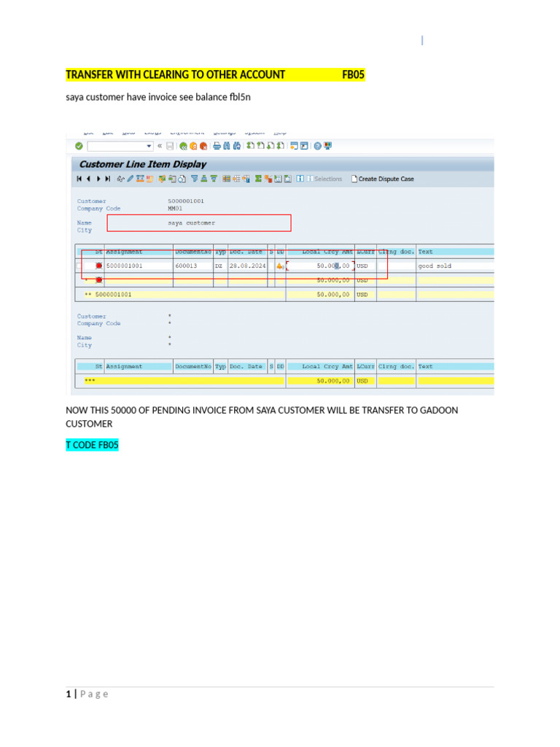The image size is (560, 747).
Task: Click Clrng doc. column header in lower table
Action: [396, 366]
